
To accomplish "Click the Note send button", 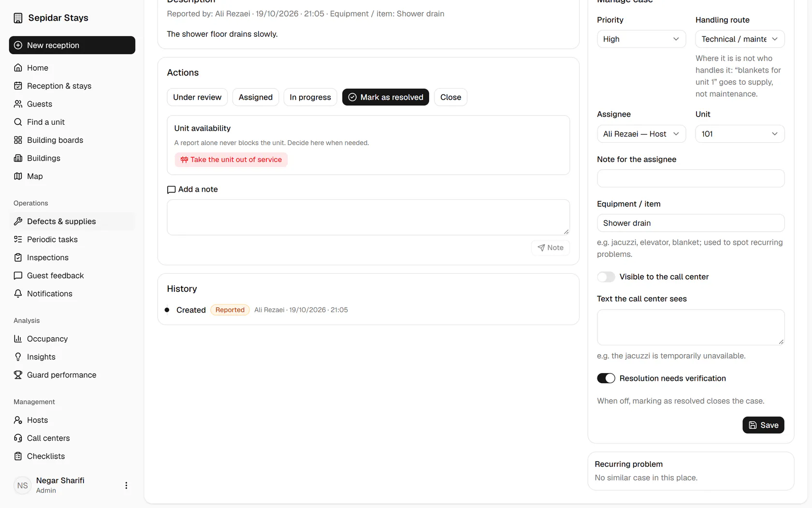I will (551, 248).
